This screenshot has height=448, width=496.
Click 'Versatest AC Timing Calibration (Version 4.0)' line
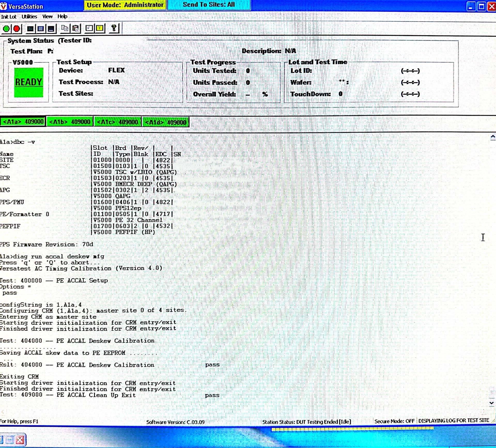(81, 268)
